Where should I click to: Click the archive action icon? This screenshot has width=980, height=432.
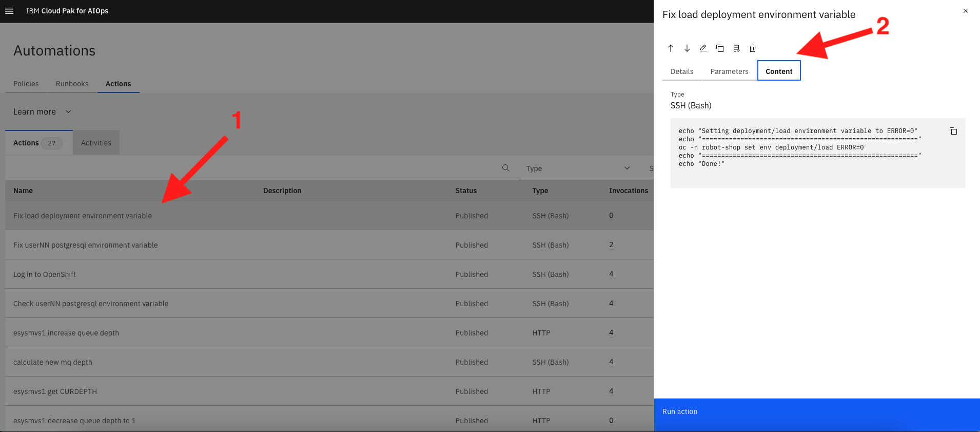click(736, 48)
